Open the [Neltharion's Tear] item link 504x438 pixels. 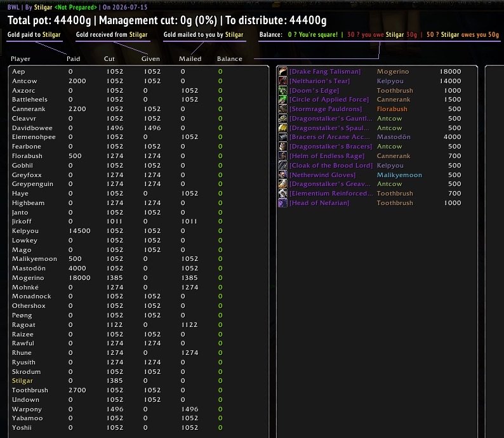click(319, 81)
